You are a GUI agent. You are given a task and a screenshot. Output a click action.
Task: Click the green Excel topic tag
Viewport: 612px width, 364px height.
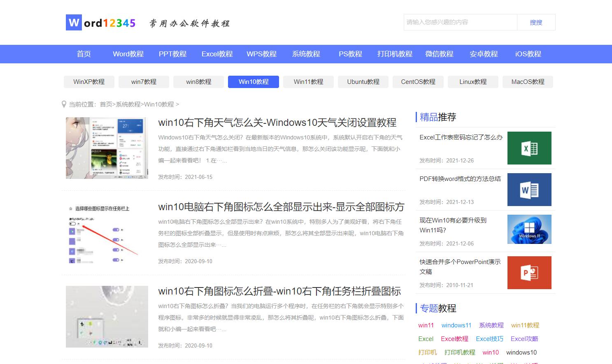(426, 339)
